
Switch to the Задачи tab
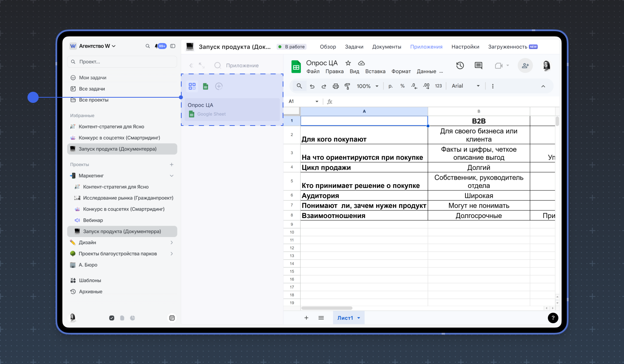click(x=354, y=47)
